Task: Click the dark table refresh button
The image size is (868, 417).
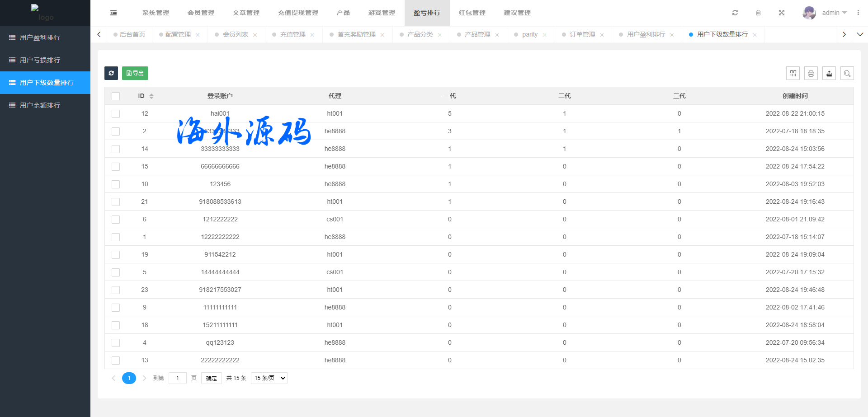Action: point(111,73)
